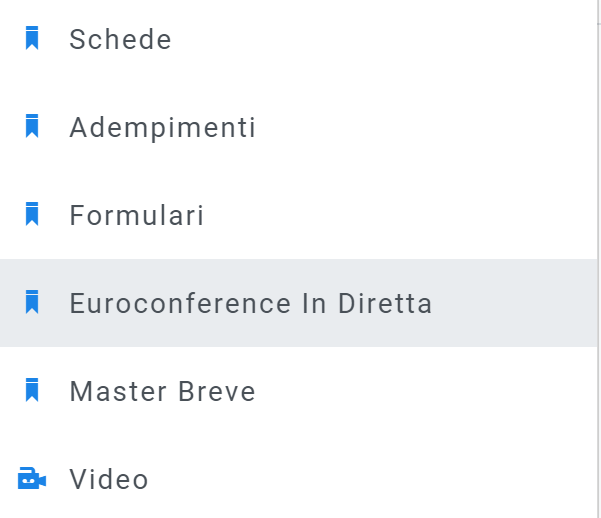The width and height of the screenshot is (601, 518).
Task: Click the Euroconference In Diretta bookmark icon
Action: point(32,303)
